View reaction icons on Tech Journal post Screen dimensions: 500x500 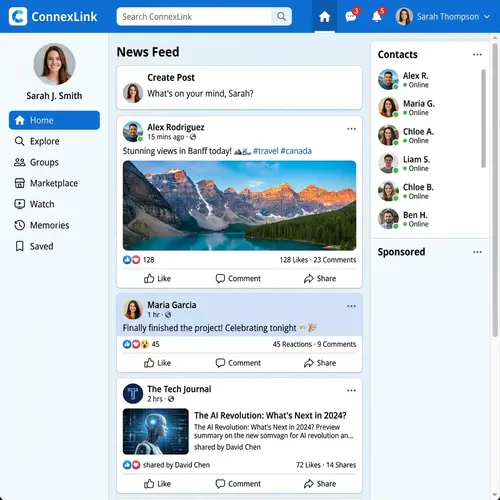(131, 465)
